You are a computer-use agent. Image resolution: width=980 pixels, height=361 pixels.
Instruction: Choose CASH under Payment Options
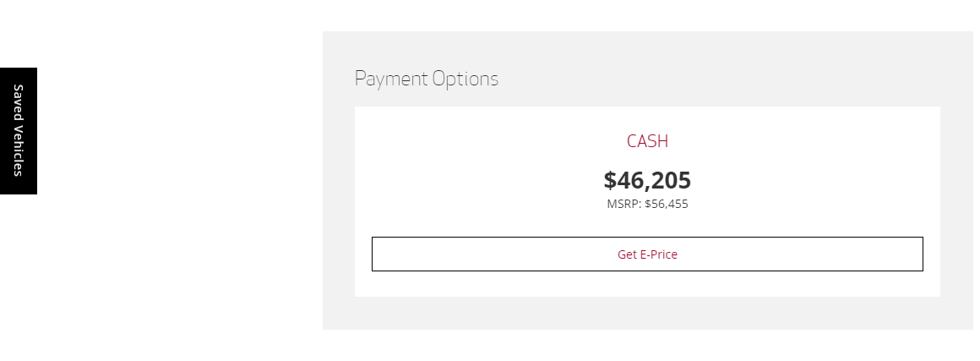pyautogui.click(x=647, y=141)
